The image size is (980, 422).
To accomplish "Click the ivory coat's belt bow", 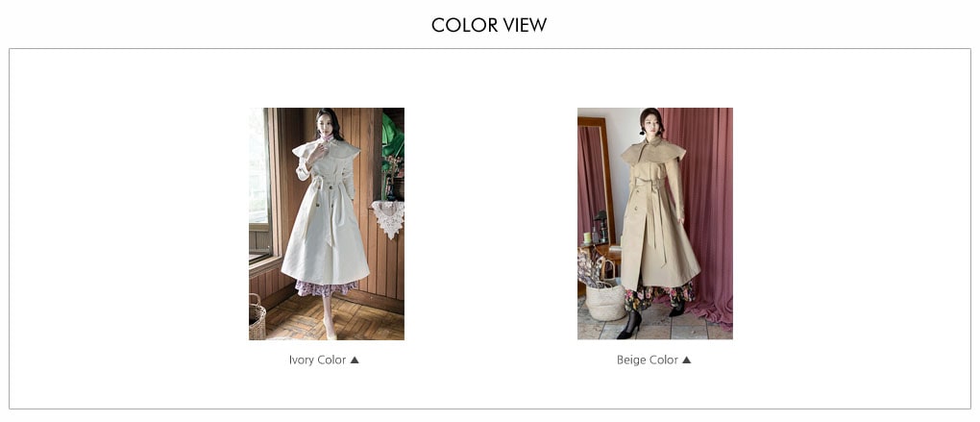I will (329, 185).
